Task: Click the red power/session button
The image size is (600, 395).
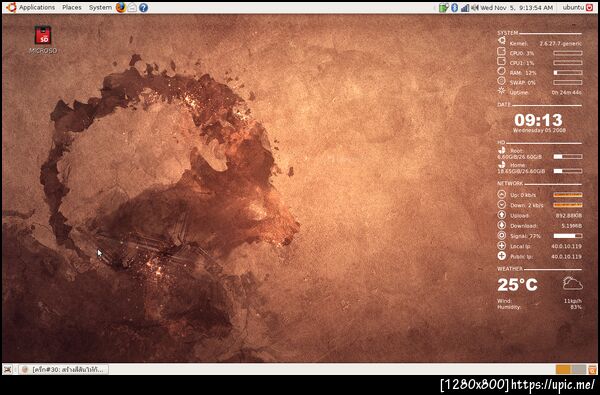Action: click(x=589, y=8)
